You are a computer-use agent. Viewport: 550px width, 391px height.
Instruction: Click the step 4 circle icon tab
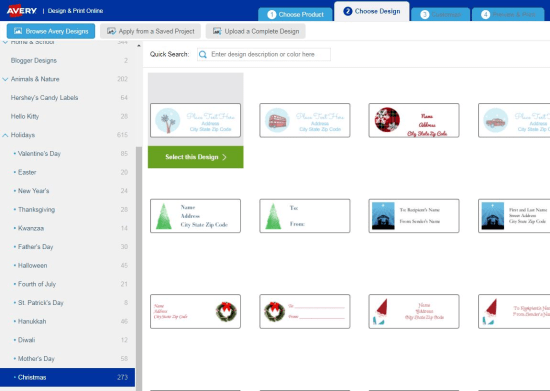click(485, 14)
